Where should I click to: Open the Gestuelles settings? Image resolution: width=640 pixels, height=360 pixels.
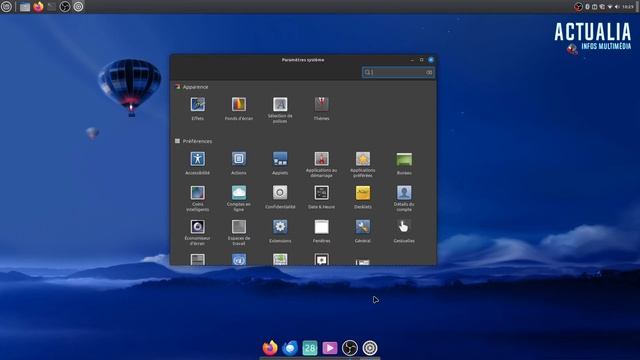tap(404, 231)
